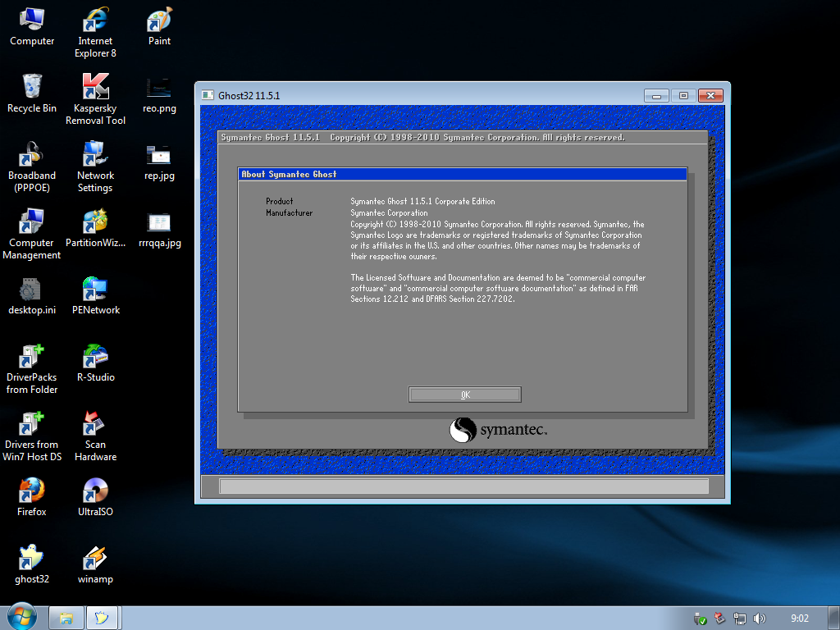Launch Scan Hardware shortcut
Image resolution: width=840 pixels, height=630 pixels.
[95, 436]
